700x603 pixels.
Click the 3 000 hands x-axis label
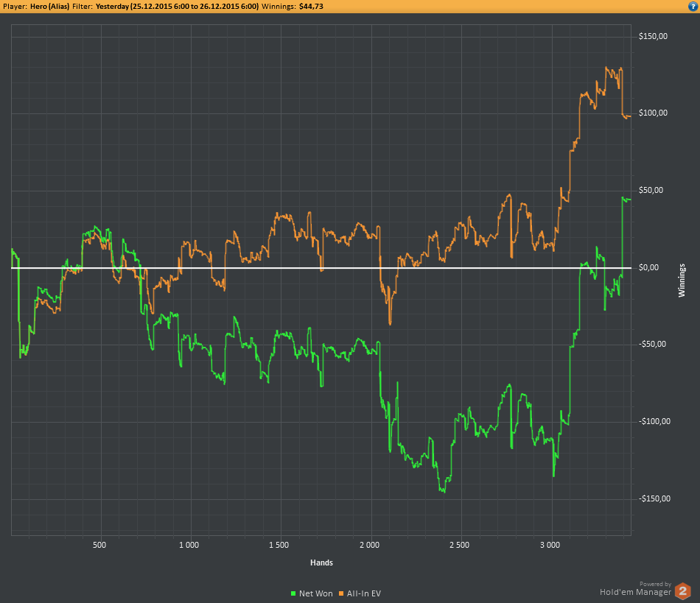[x=550, y=545]
